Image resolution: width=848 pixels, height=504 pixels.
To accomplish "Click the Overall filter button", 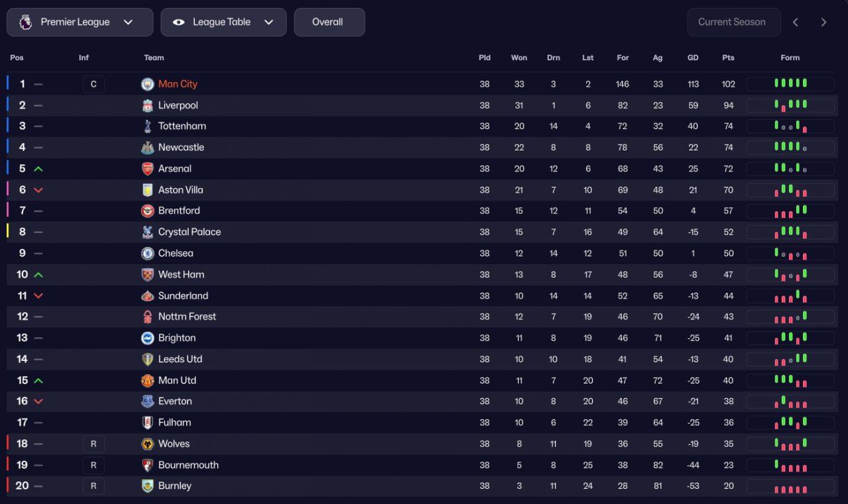I will [329, 22].
